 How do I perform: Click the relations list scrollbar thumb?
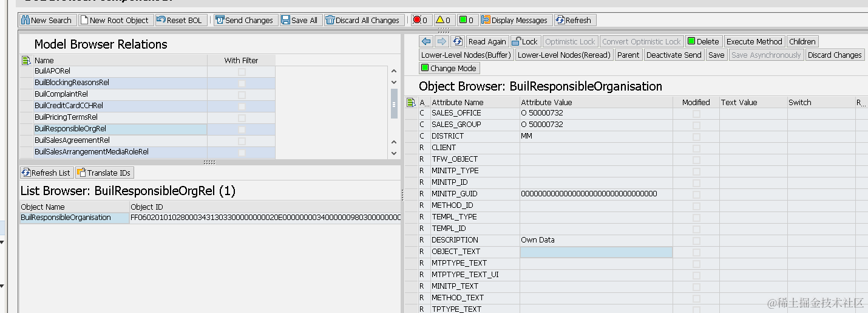[394, 104]
